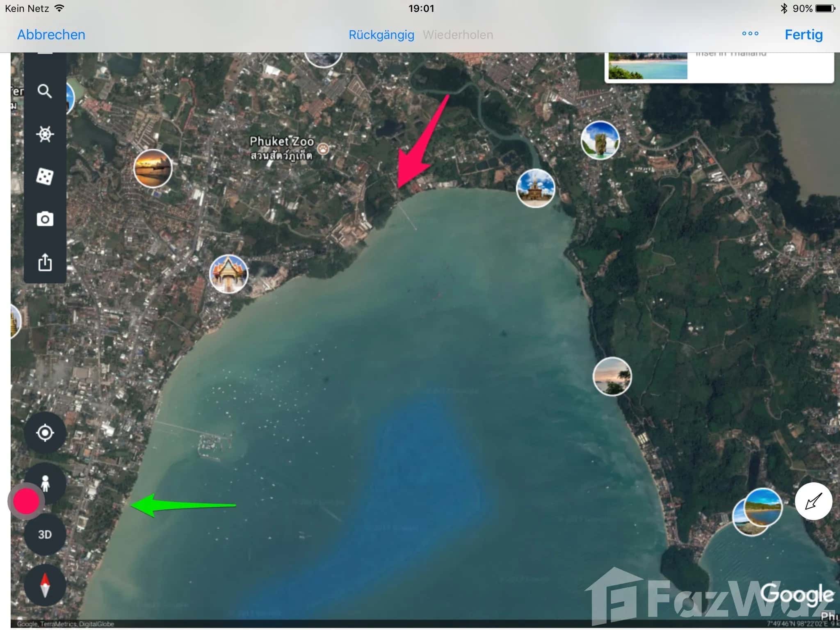Open the search magnifier in sidebar
Viewport: 840px width, 630px height.
[45, 91]
